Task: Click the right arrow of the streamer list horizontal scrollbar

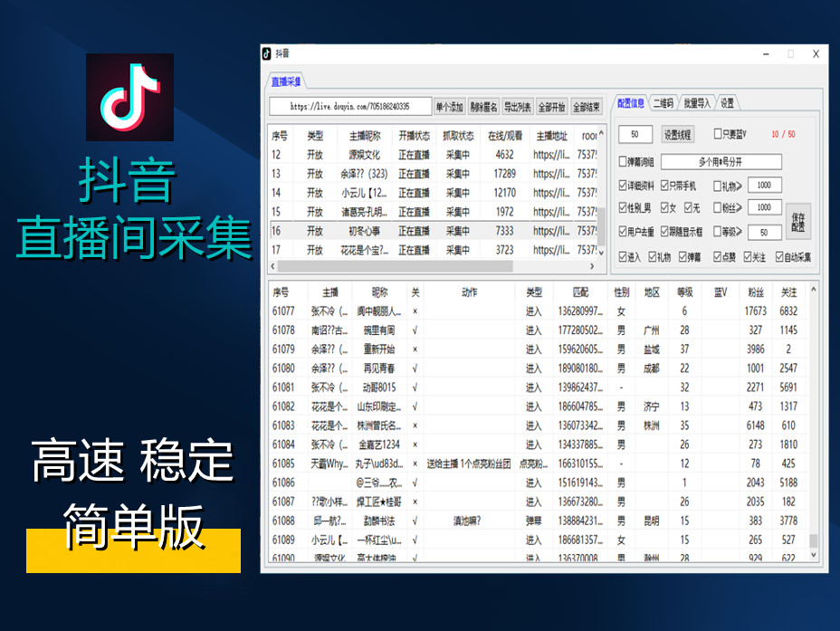Action: (x=592, y=266)
